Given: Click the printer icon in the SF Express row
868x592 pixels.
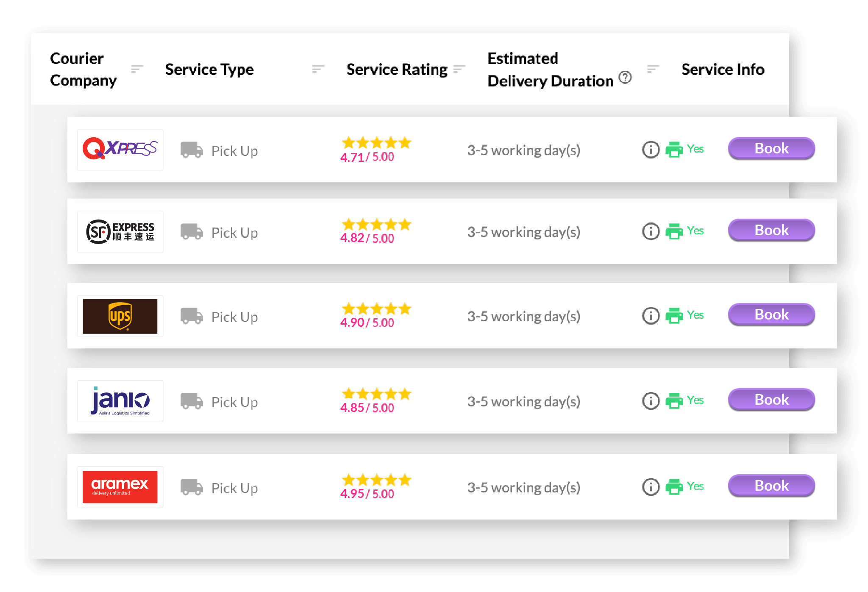Looking at the screenshot, I should tap(674, 231).
